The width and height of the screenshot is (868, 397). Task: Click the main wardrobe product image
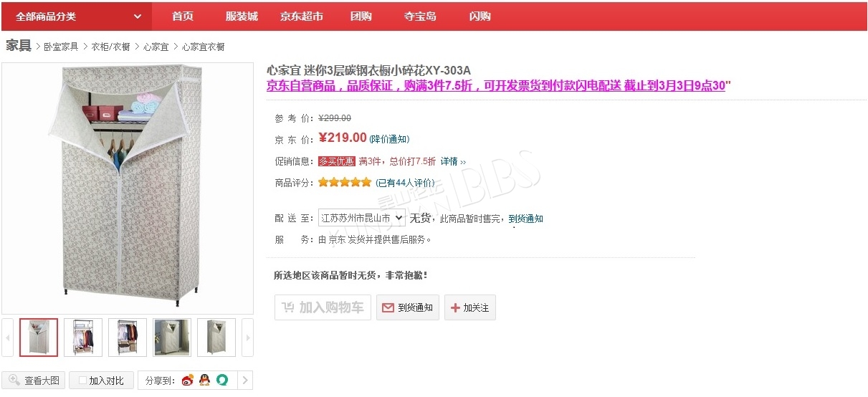(128, 188)
